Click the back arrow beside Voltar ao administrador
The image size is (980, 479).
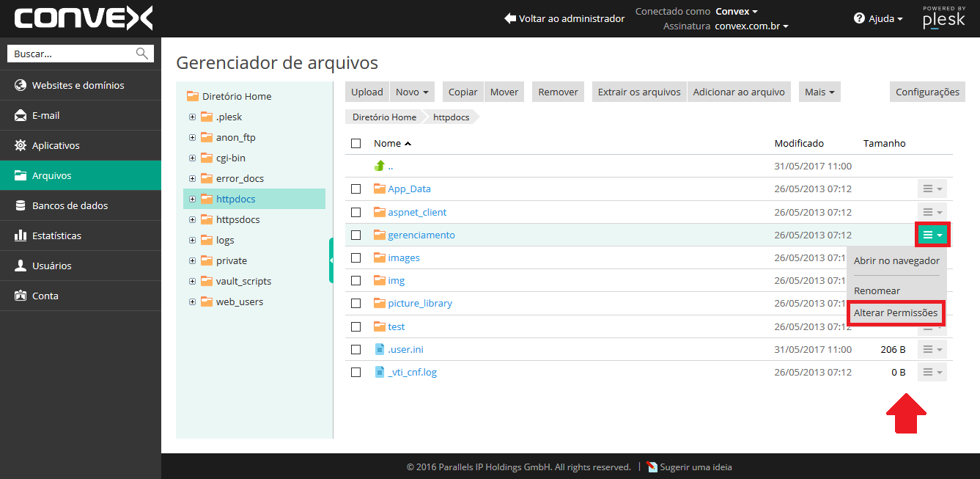510,18
